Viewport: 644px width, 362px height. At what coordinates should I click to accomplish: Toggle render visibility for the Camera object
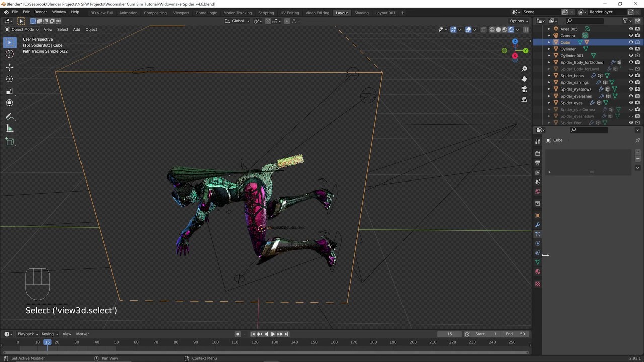click(637, 36)
